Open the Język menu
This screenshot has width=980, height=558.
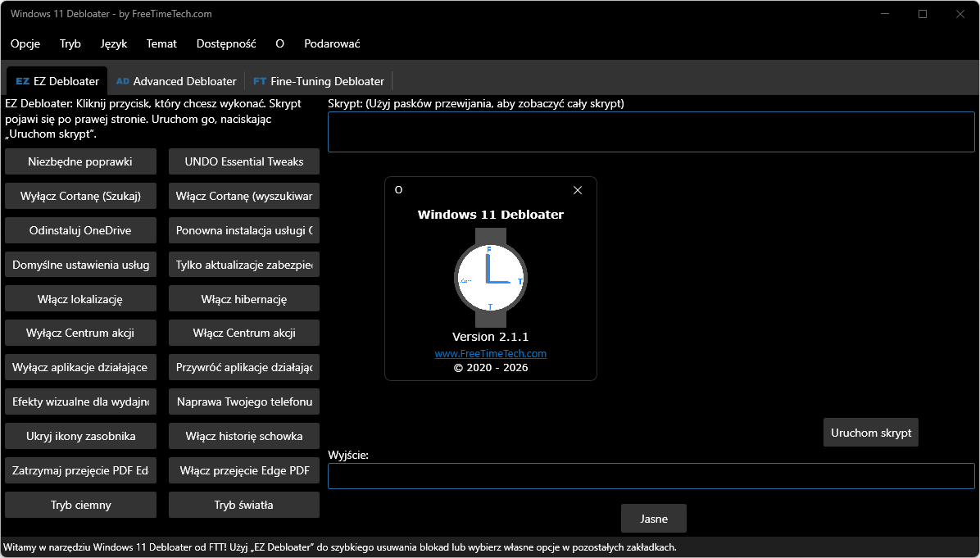[114, 43]
